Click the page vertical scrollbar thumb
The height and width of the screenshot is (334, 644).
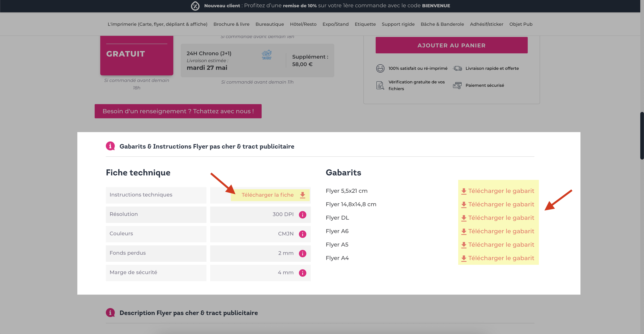pyautogui.click(x=642, y=135)
